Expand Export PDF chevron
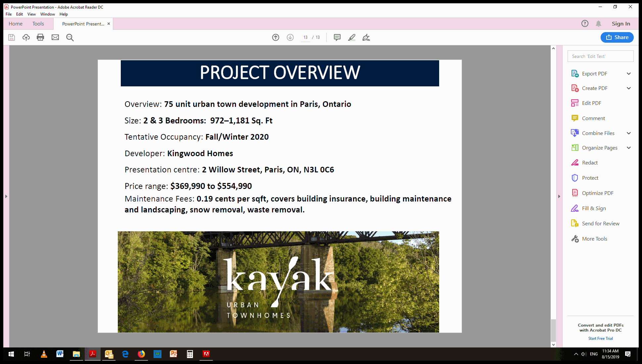Viewport: 642px width, 364px height. [629, 73]
